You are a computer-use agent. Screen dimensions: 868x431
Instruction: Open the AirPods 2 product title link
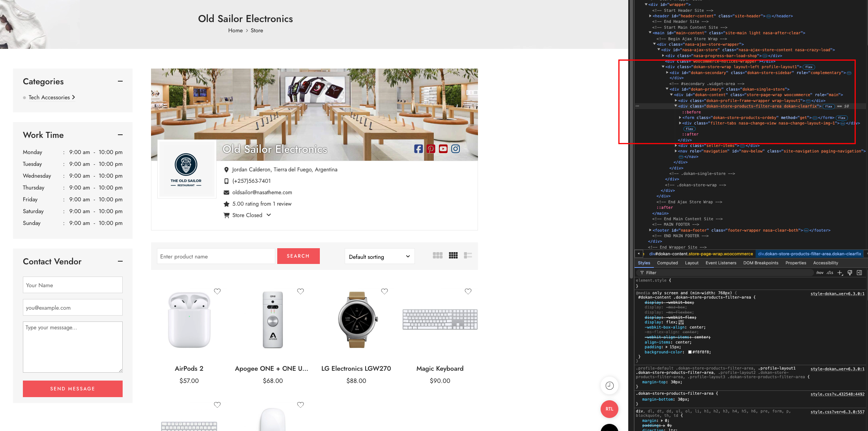click(x=189, y=368)
